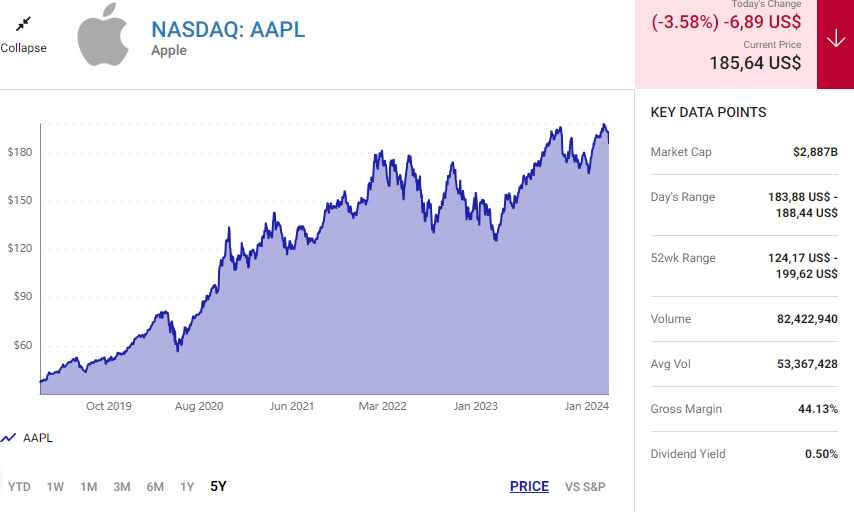Select the 5Y chart period
This screenshot has width=854, height=512.
point(218,487)
